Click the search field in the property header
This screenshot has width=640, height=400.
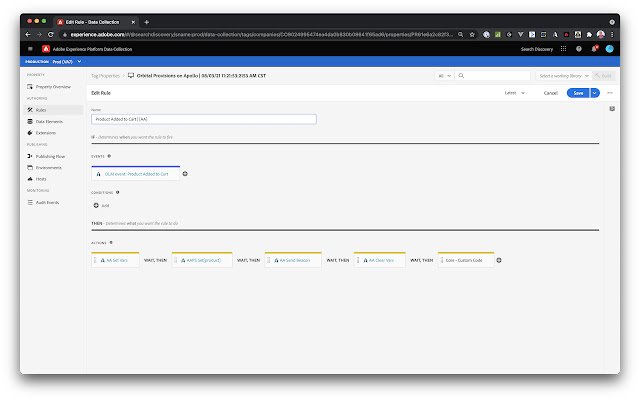(x=493, y=76)
